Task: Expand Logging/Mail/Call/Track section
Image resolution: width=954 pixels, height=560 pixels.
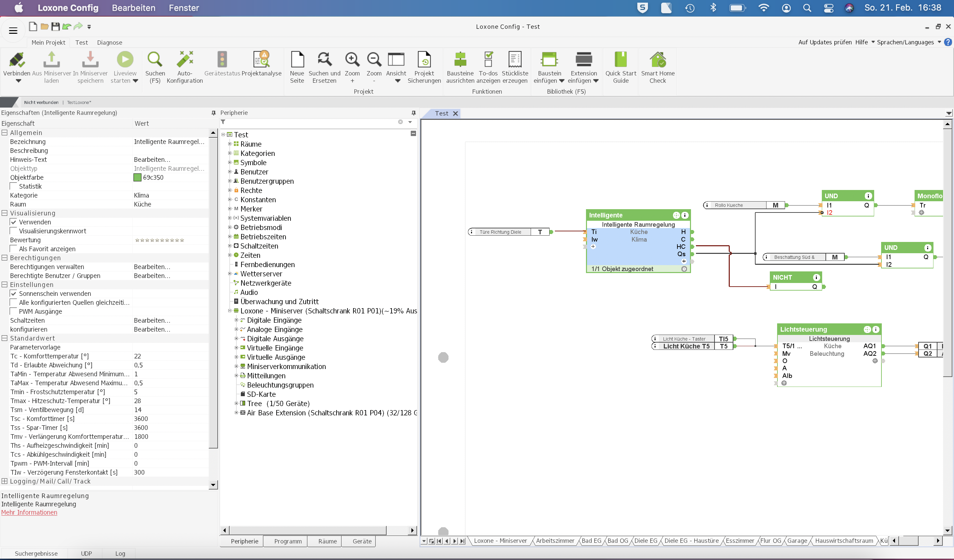Action: point(5,481)
